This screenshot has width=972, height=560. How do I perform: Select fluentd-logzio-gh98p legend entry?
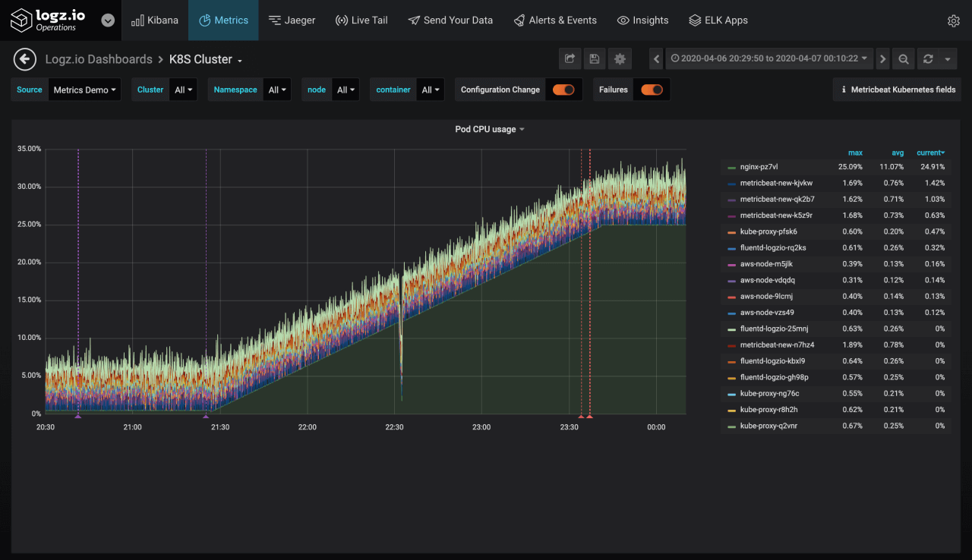pyautogui.click(x=774, y=377)
